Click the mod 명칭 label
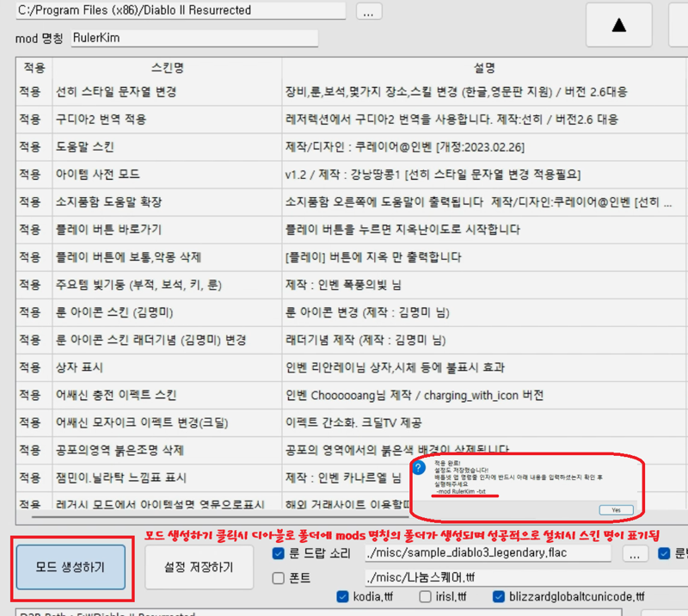The image size is (688, 616). (x=39, y=39)
